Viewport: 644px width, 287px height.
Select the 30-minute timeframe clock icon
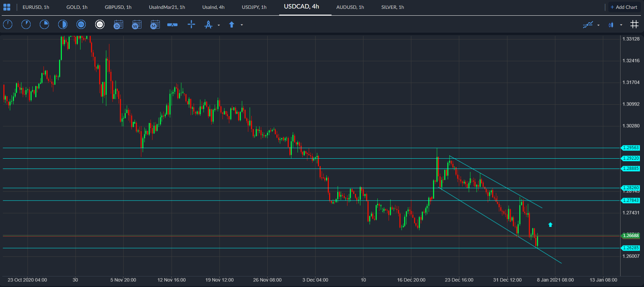click(63, 25)
